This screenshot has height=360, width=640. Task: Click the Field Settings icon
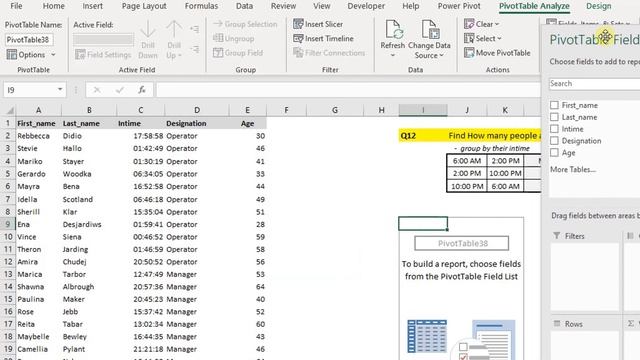pos(80,54)
